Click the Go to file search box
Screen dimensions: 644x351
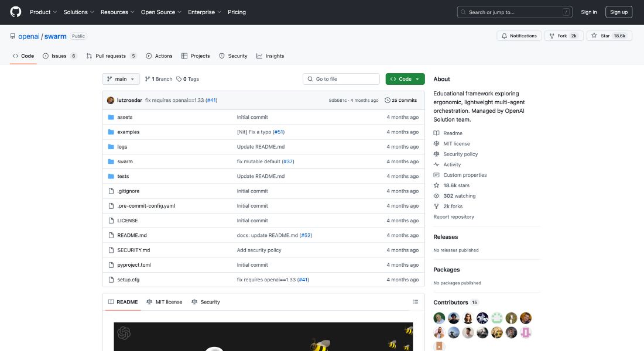[x=342, y=78]
